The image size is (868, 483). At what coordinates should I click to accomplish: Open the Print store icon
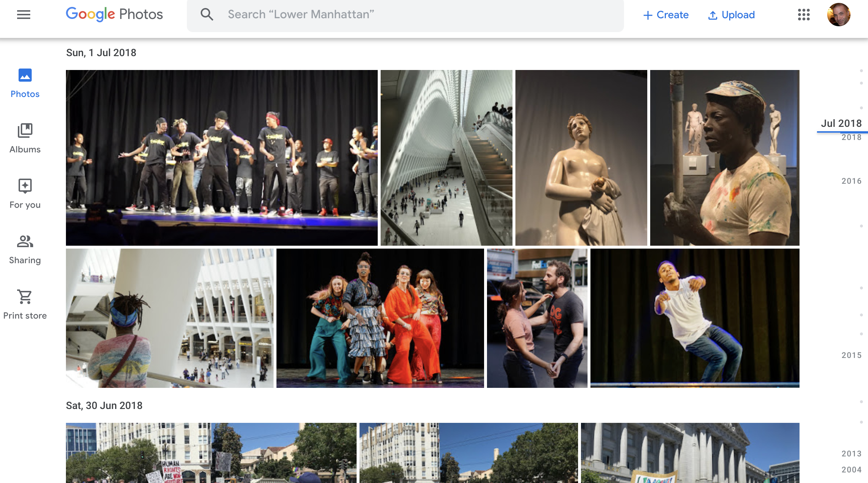[x=24, y=297]
